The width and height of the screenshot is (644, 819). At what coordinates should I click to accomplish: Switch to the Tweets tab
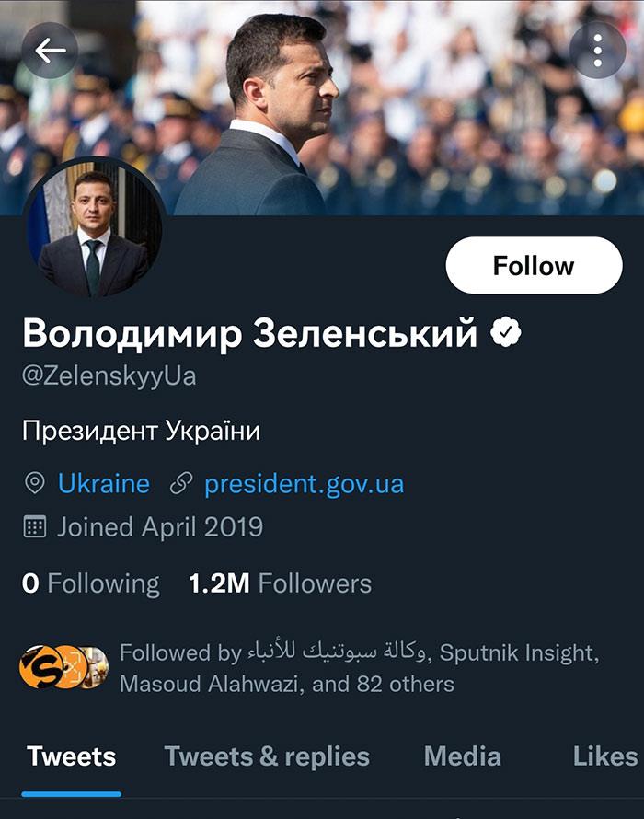tap(71, 756)
